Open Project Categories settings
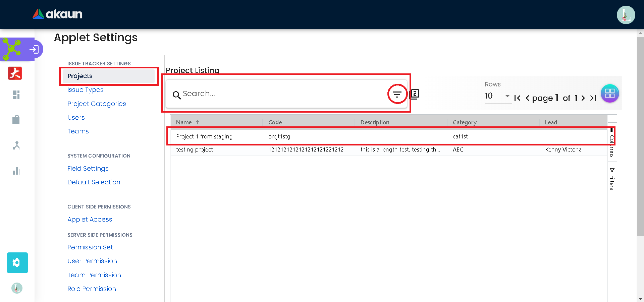The image size is (644, 302). coord(97,104)
